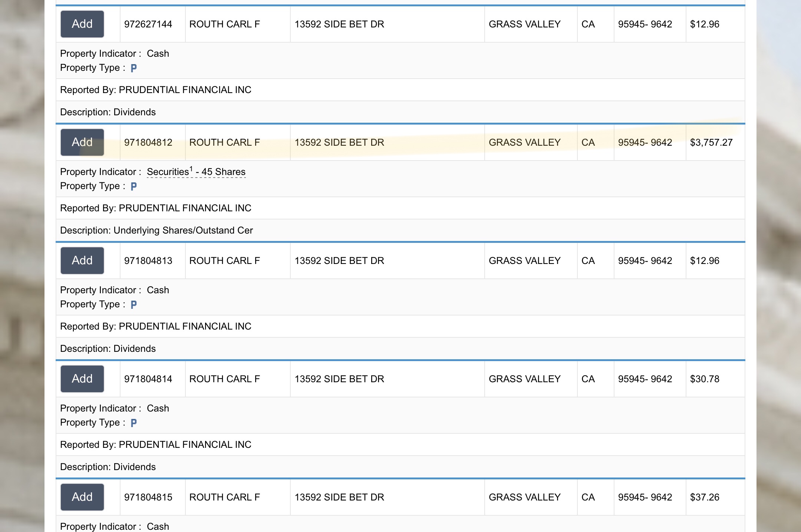Click CA state in row 971804812
Screen dimensions: 801x532
pyautogui.click(x=588, y=142)
